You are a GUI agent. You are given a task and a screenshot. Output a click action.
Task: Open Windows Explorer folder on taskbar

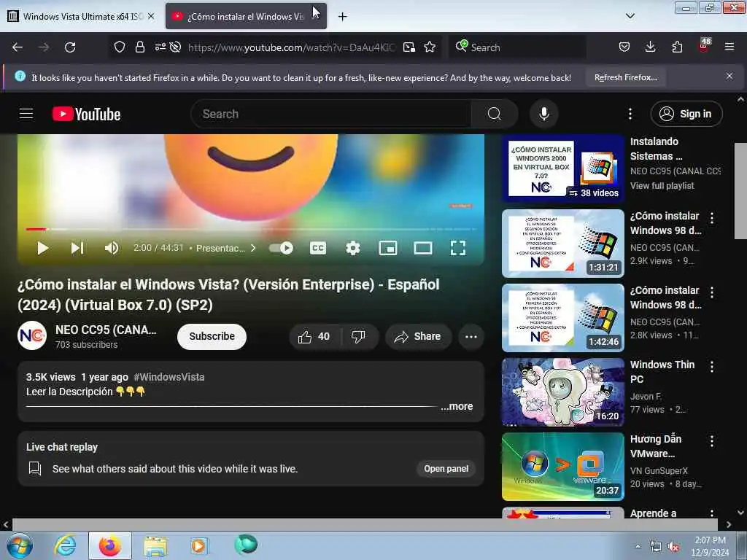coord(155,545)
